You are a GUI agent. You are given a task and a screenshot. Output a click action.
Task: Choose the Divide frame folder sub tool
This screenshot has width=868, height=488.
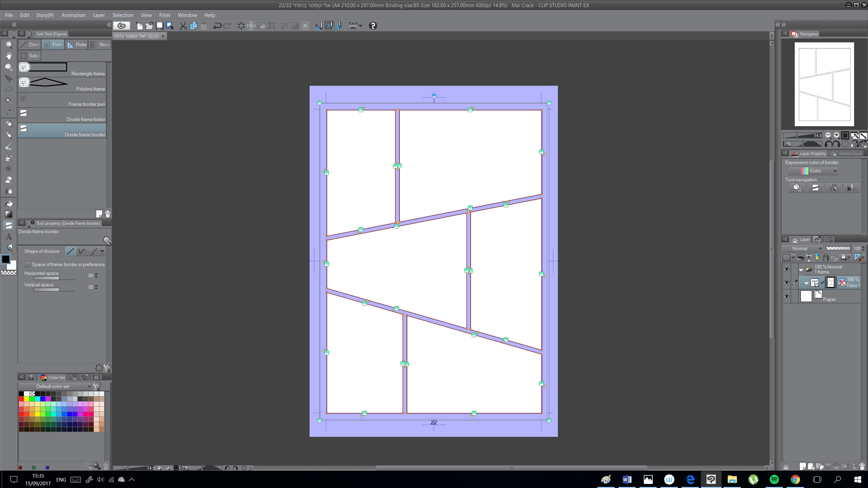62,115
